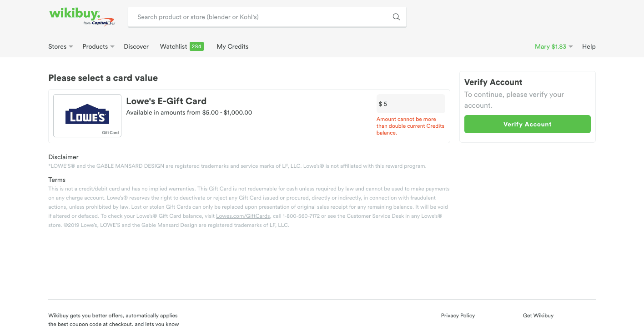This screenshot has height=326, width=644.
Task: Open the Lowes.com/GiftCards link
Action: 243,216
